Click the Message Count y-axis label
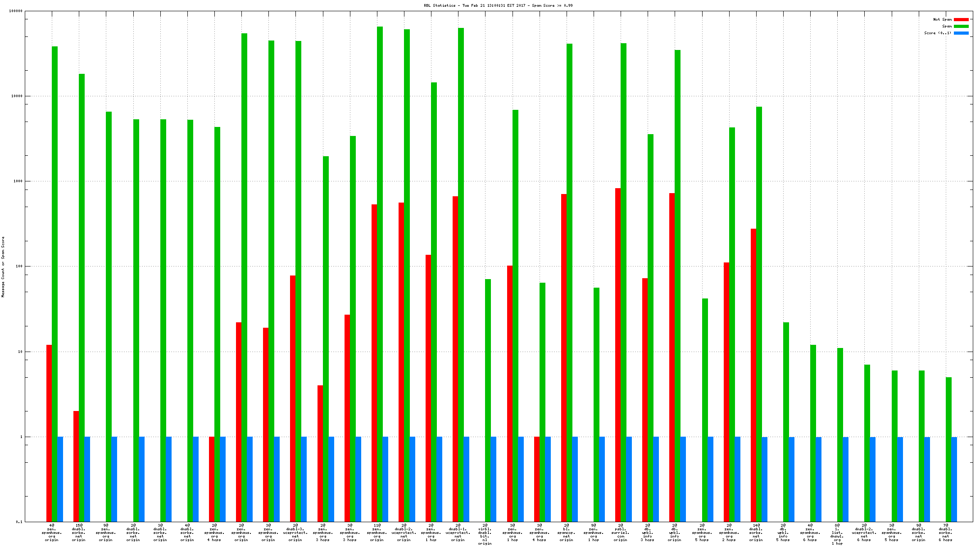Image resolution: width=980 pixels, height=551 pixels. (x=3, y=266)
